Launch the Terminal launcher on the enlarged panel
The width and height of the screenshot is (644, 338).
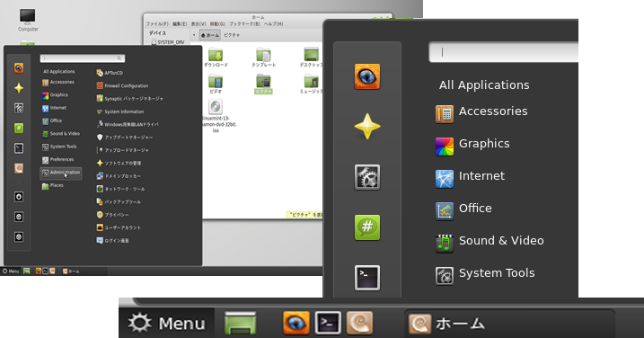point(327,323)
